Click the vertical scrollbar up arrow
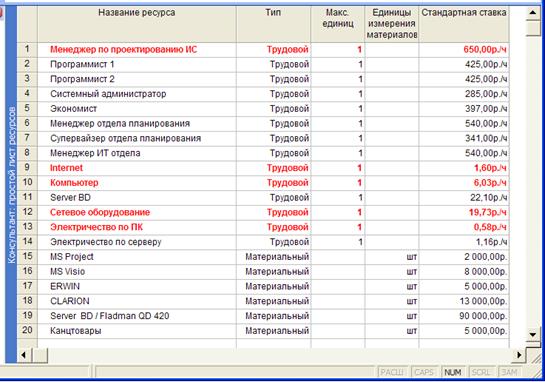Image resolution: width=545 pixels, height=382 pixels. [532, 13]
